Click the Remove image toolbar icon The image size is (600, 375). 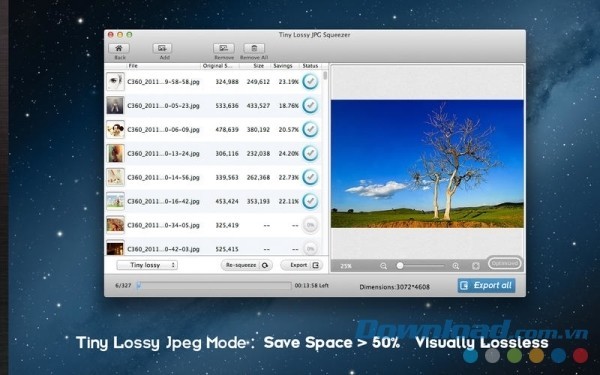tap(223, 48)
